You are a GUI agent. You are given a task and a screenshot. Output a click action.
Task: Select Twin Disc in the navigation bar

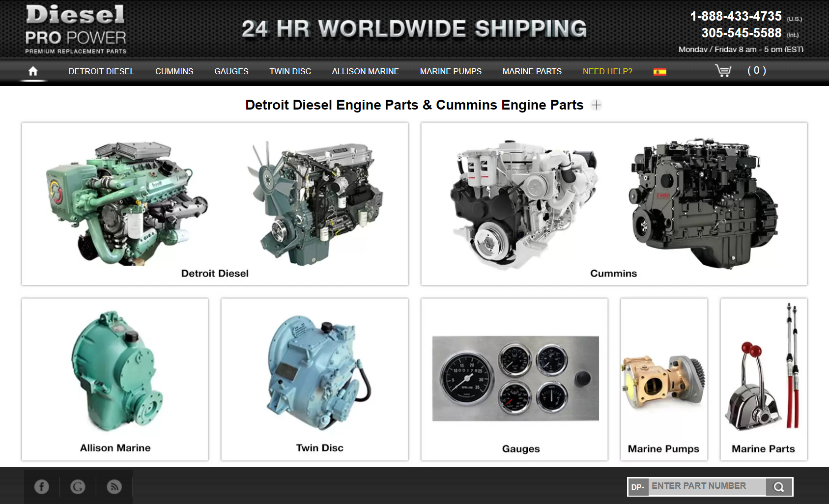coord(290,71)
